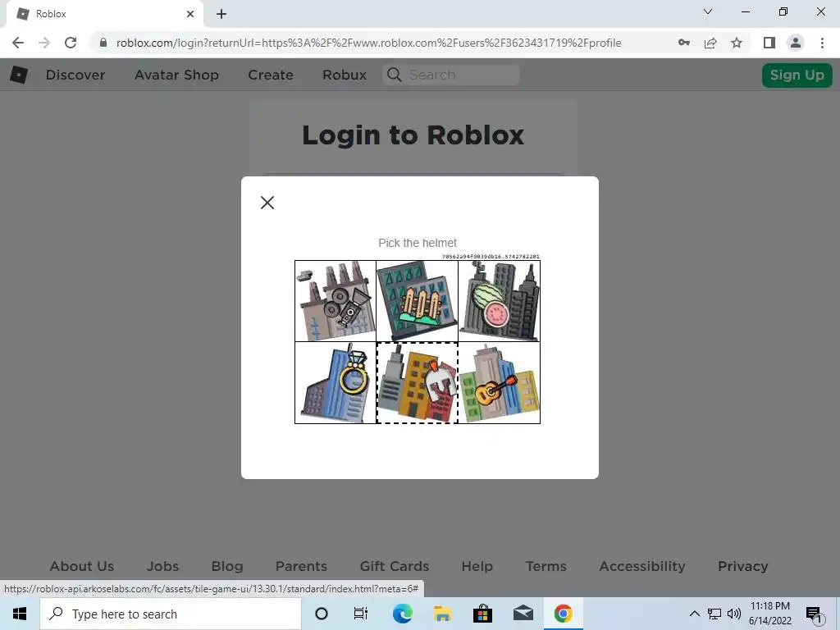Image resolution: width=840 pixels, height=630 pixels.
Task: Open the Terms footer link
Action: pos(546,566)
